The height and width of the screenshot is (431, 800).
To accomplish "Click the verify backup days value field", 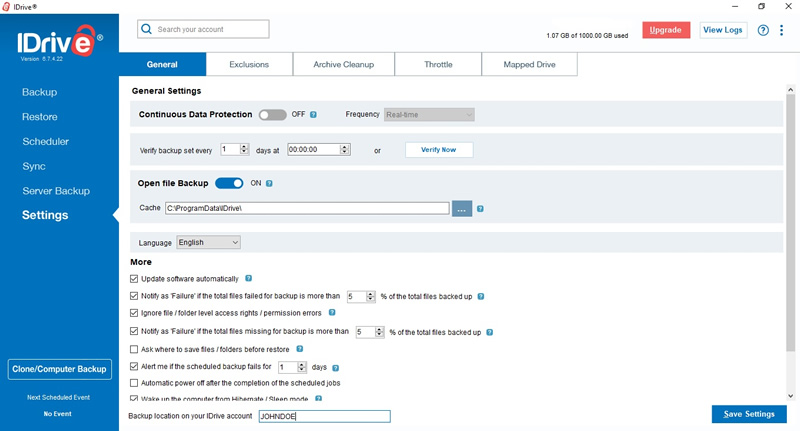I will pos(230,149).
